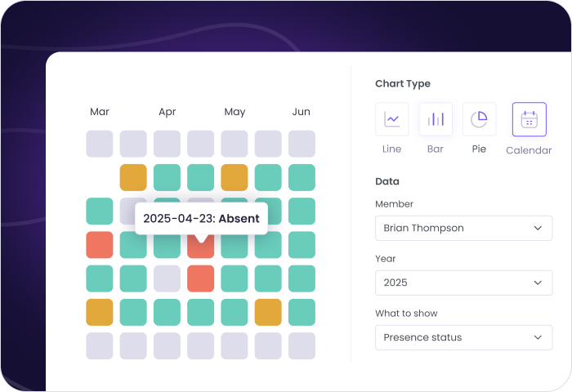This screenshot has height=392, width=572.
Task: Click the red Absent cell under the tooltip pointer
Action: [201, 246]
